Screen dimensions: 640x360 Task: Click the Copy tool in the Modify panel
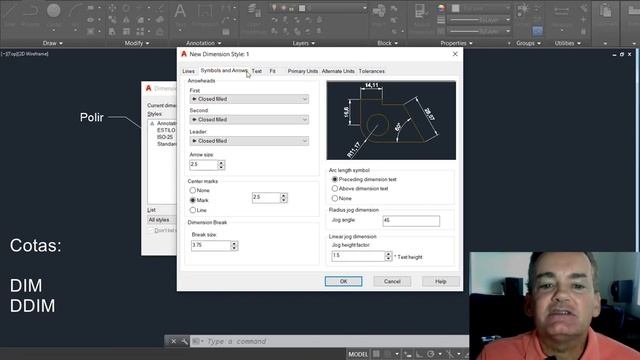112,20
